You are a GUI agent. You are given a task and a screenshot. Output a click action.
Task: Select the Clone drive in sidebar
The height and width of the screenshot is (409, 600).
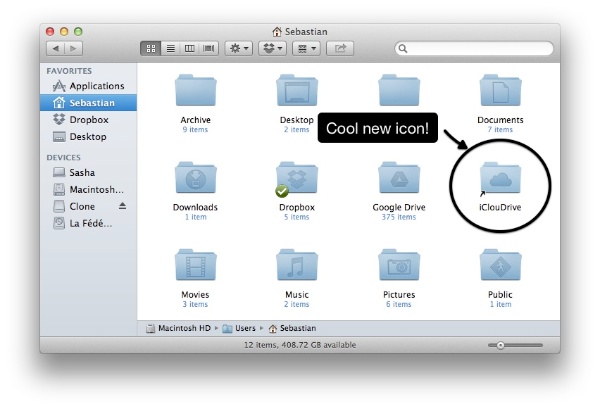click(88, 206)
